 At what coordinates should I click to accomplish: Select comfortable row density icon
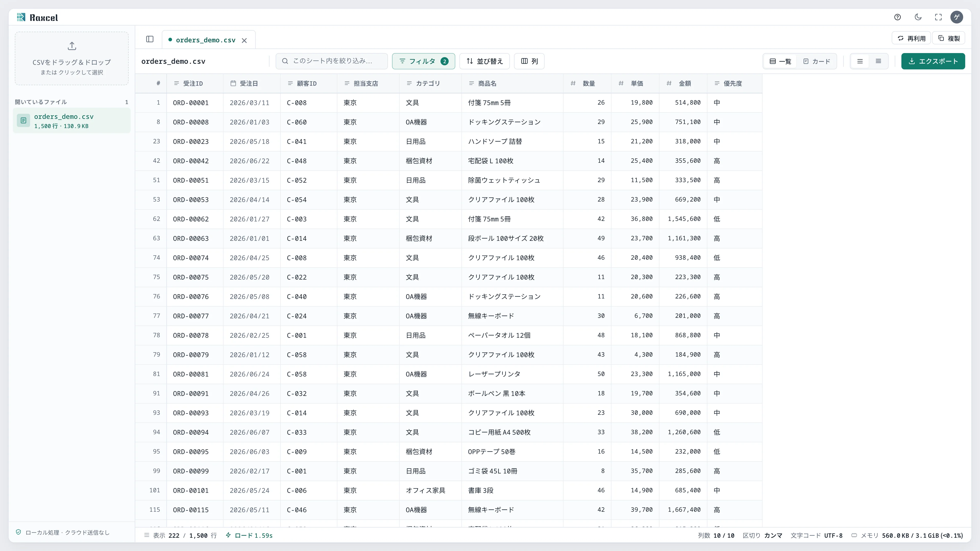coord(860,61)
